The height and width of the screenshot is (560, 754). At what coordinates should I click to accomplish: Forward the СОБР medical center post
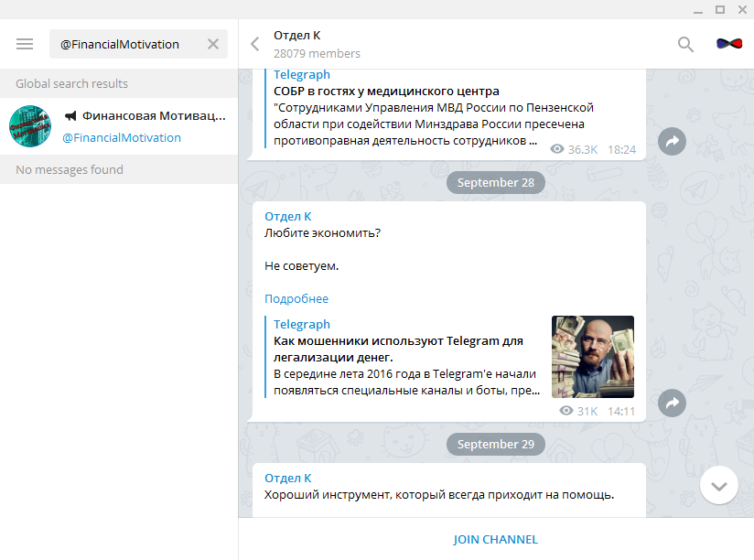click(672, 142)
